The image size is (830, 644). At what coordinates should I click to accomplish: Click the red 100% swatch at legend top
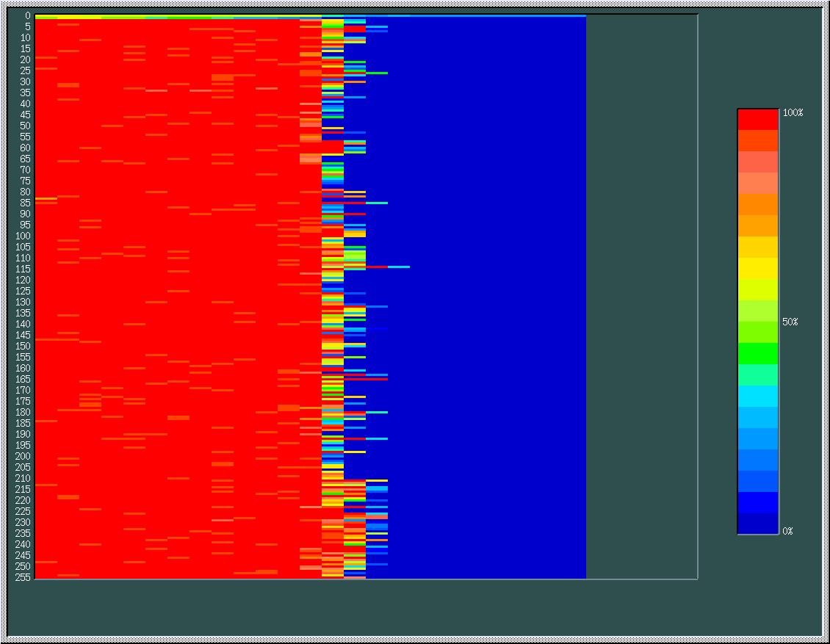coord(757,120)
